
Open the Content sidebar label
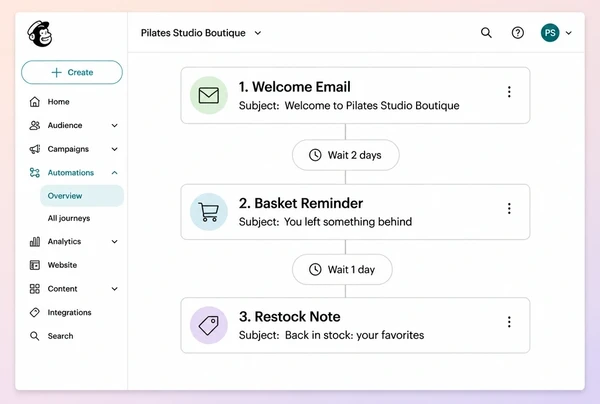tap(62, 289)
